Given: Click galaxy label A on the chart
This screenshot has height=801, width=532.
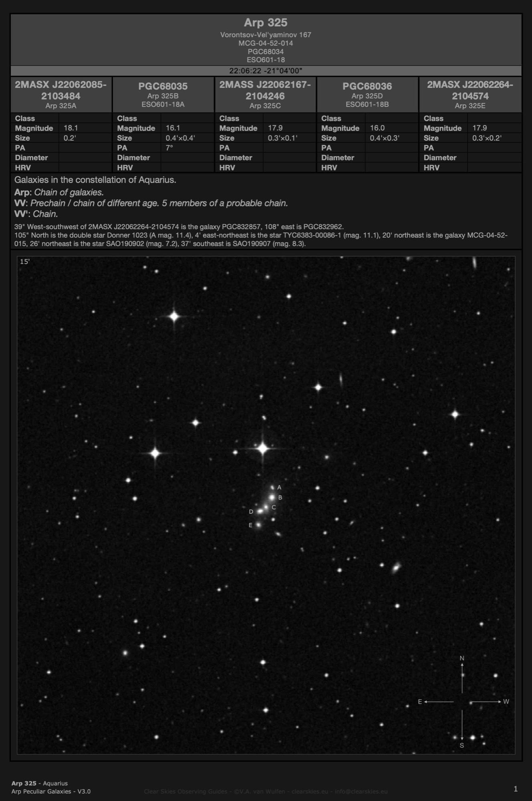Looking at the screenshot, I should tap(279, 488).
